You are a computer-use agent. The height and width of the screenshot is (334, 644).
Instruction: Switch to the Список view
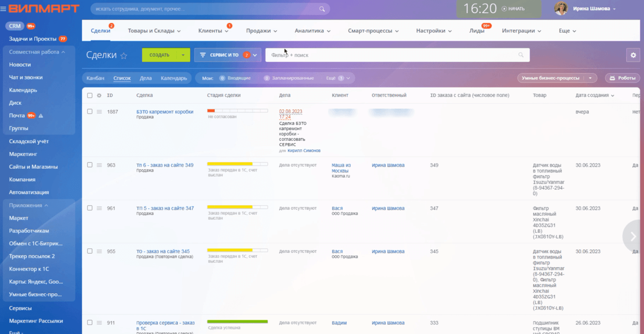[x=122, y=78]
